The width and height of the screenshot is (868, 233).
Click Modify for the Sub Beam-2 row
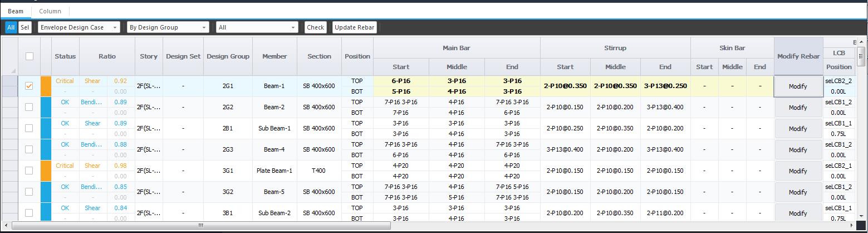798,213
